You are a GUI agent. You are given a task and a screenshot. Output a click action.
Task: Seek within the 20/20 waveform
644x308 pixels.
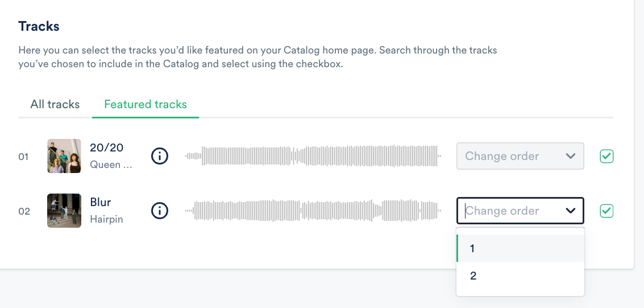313,156
